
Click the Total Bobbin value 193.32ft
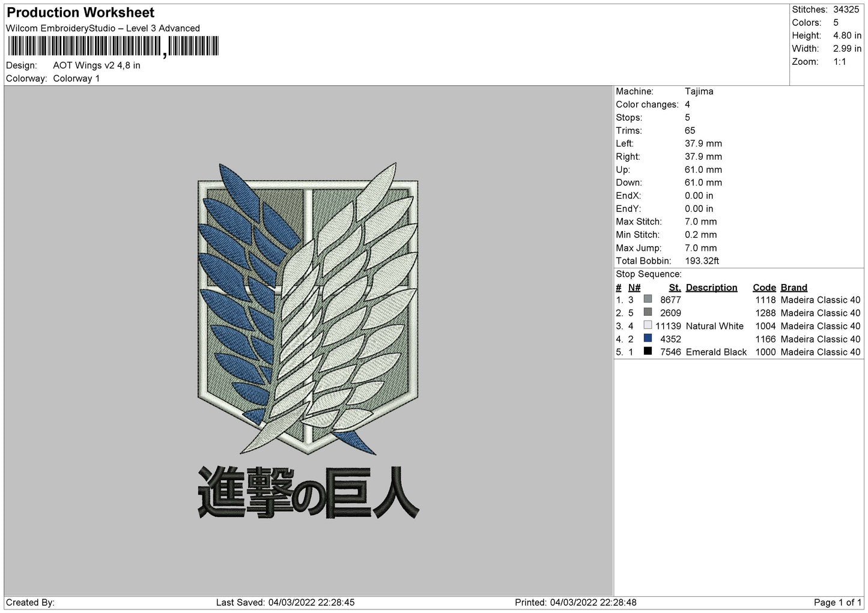pos(702,261)
